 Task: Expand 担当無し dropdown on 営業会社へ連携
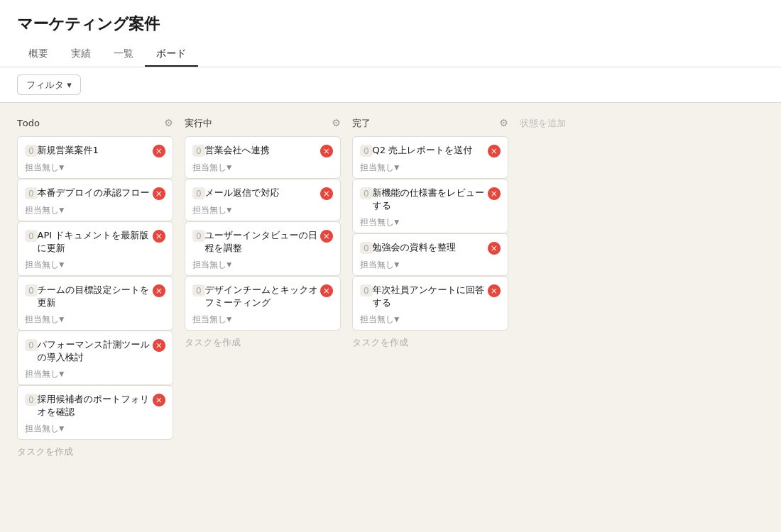point(212,167)
